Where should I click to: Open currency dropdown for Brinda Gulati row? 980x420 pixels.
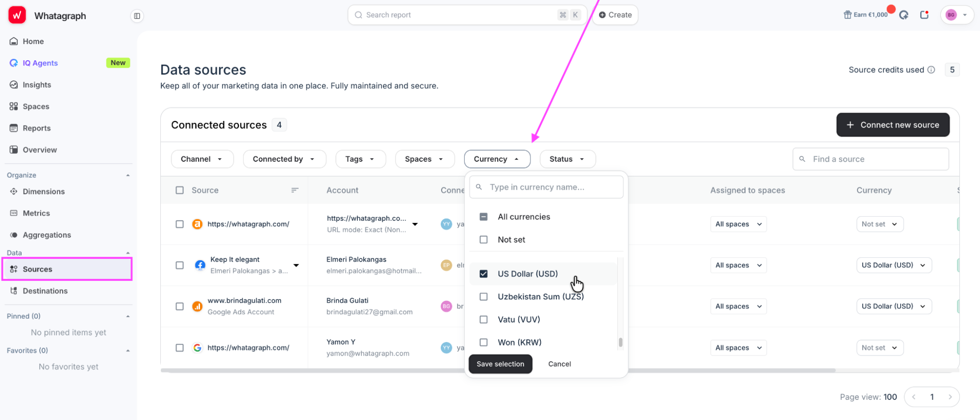pyautogui.click(x=894, y=306)
